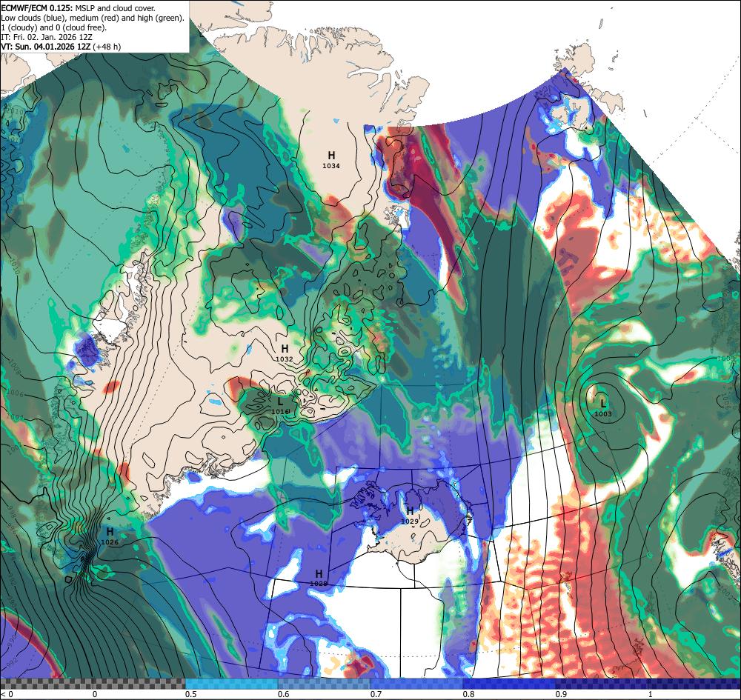741x700 pixels.
Task: Select the '1 (cloudy) and 0 (cloud free)' line
Action: tap(54, 27)
